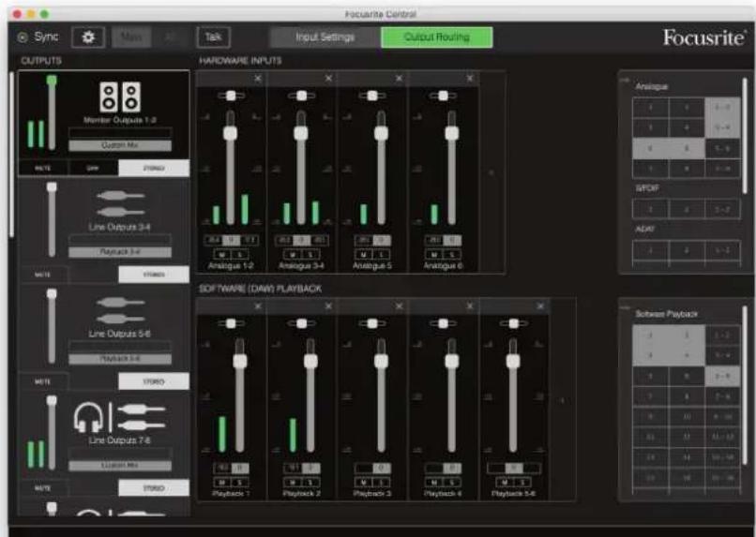
Task: Click the dimmed Main button
Action: pyautogui.click(x=131, y=37)
